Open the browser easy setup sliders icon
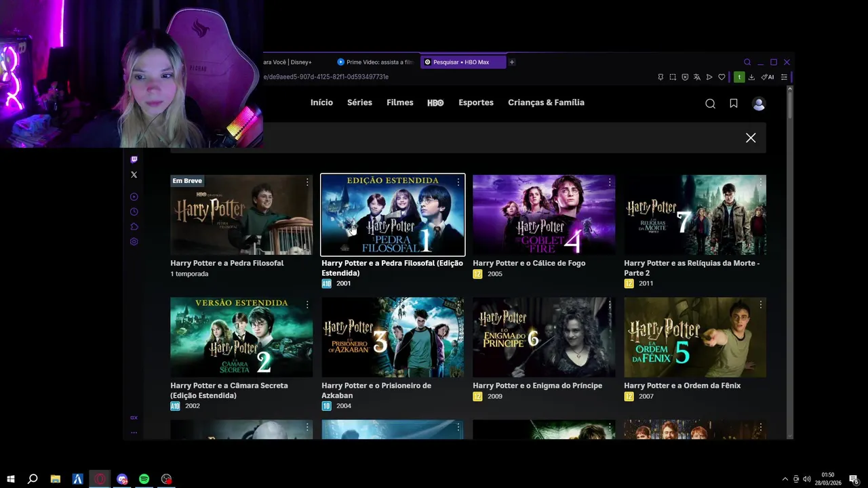Viewport: 868px width, 488px height. point(784,77)
